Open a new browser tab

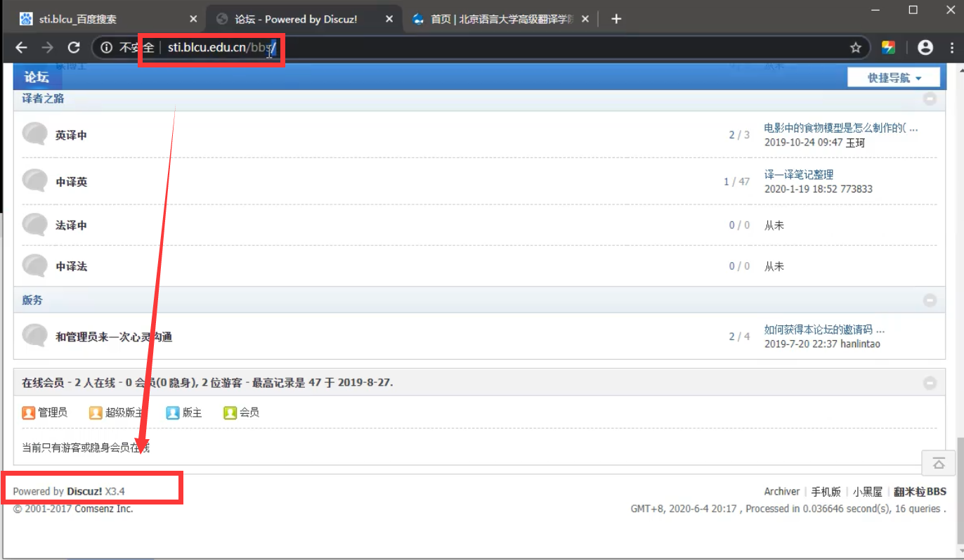pos(616,19)
